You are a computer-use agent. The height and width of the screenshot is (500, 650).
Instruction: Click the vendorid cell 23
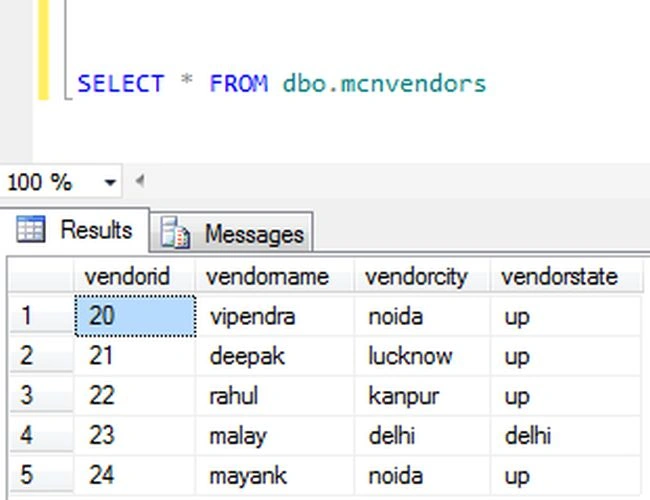pos(135,435)
